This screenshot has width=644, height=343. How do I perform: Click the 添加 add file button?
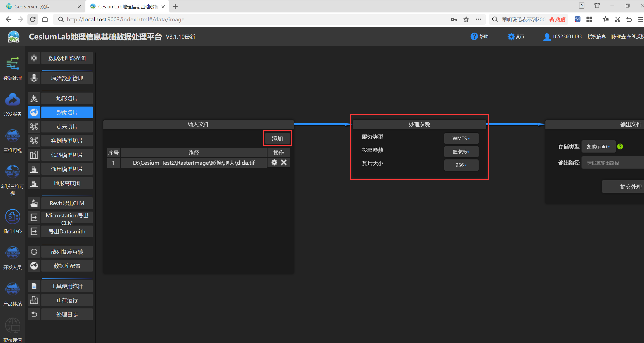277,138
